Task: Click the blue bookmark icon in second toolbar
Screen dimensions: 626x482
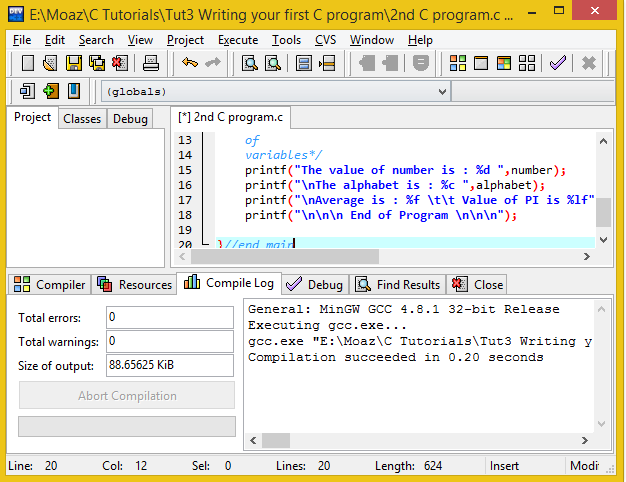Action: [73, 91]
